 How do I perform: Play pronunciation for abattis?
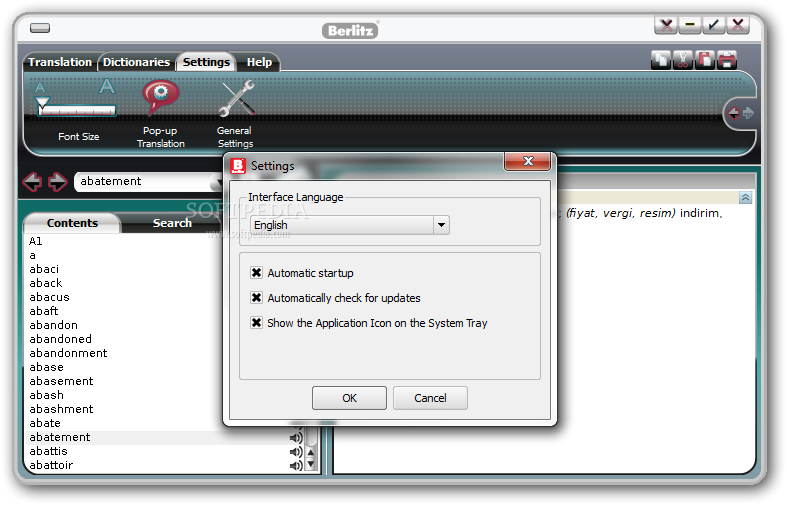296,452
